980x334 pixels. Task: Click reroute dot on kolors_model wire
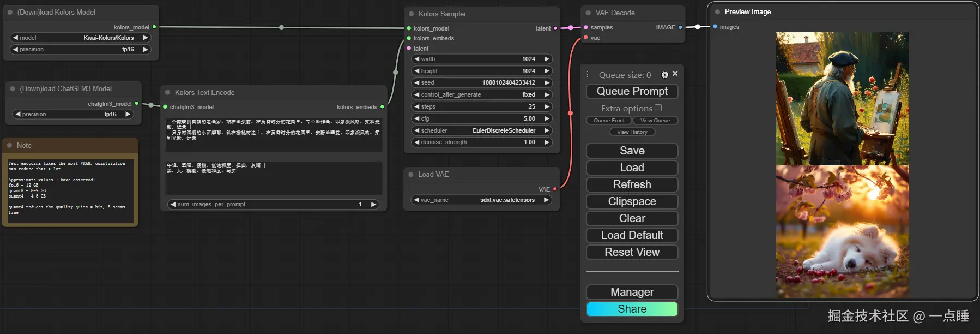click(x=281, y=27)
